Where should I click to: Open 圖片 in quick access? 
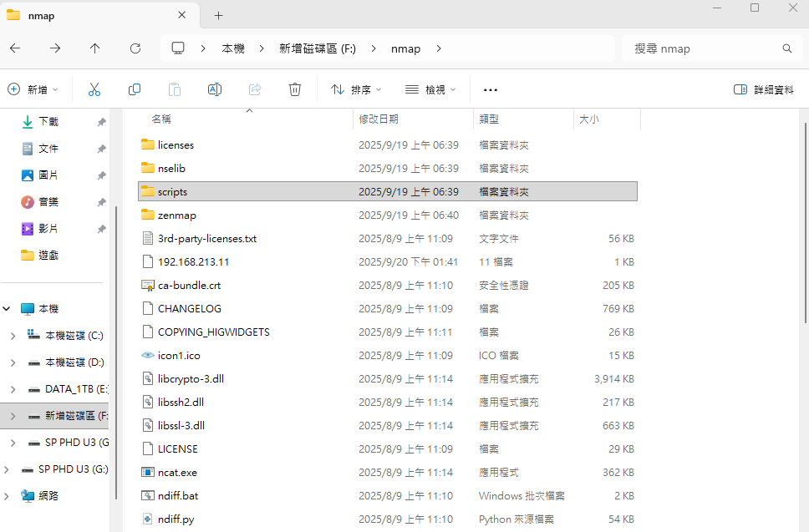coord(48,175)
